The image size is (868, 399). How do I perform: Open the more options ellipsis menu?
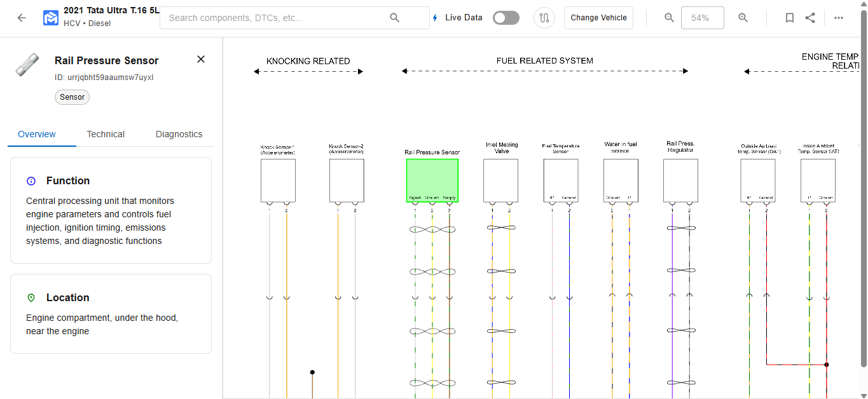[838, 18]
